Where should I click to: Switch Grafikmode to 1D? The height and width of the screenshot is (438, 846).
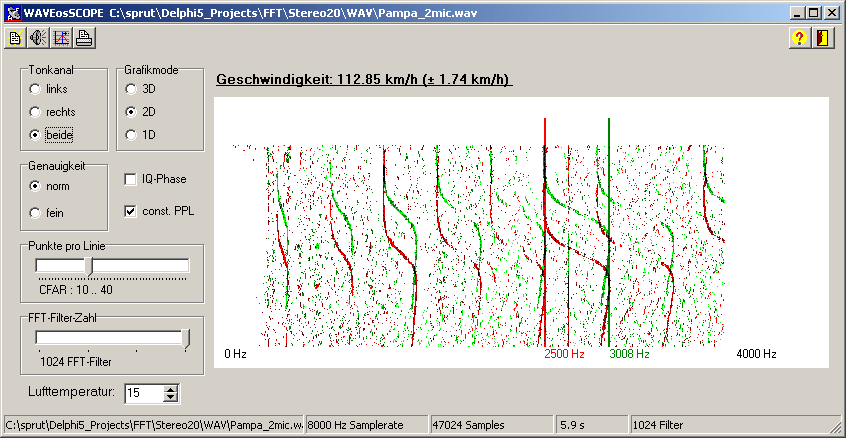(131, 134)
